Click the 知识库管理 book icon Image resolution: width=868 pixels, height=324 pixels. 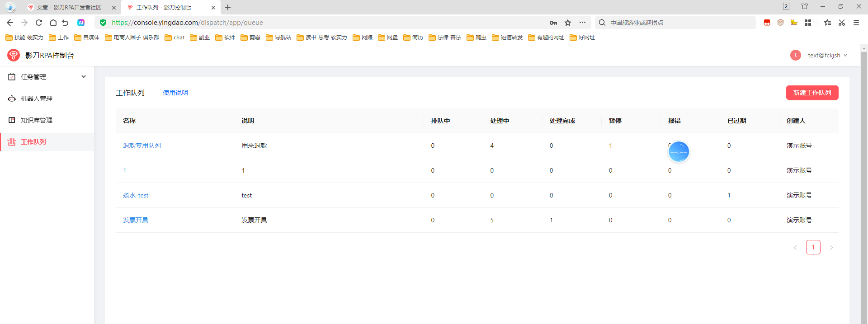12,120
